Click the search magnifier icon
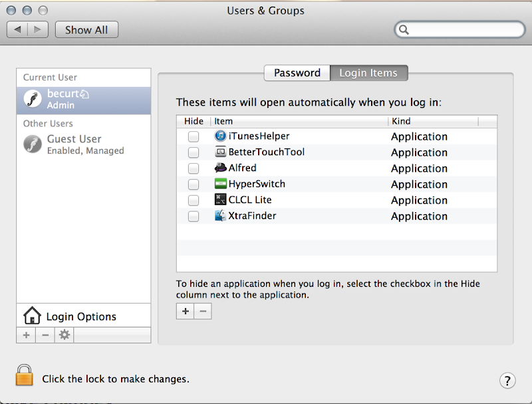This screenshot has height=404, width=532. (404, 30)
